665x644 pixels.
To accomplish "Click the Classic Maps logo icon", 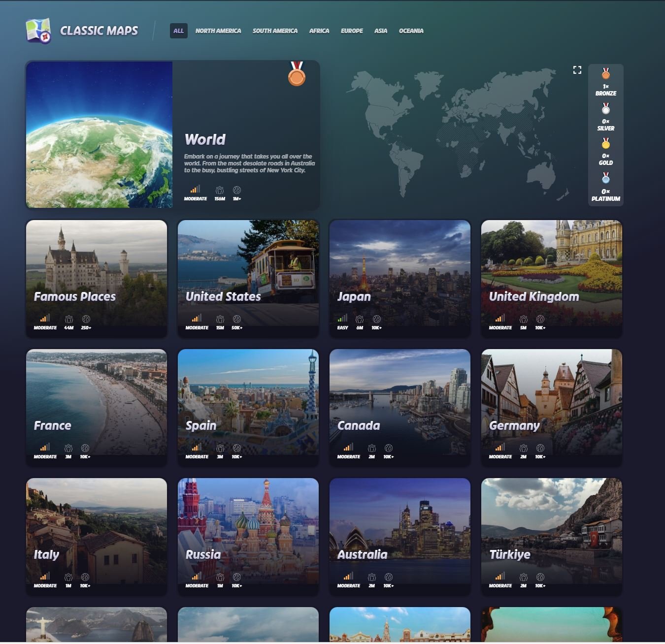I will coord(38,31).
